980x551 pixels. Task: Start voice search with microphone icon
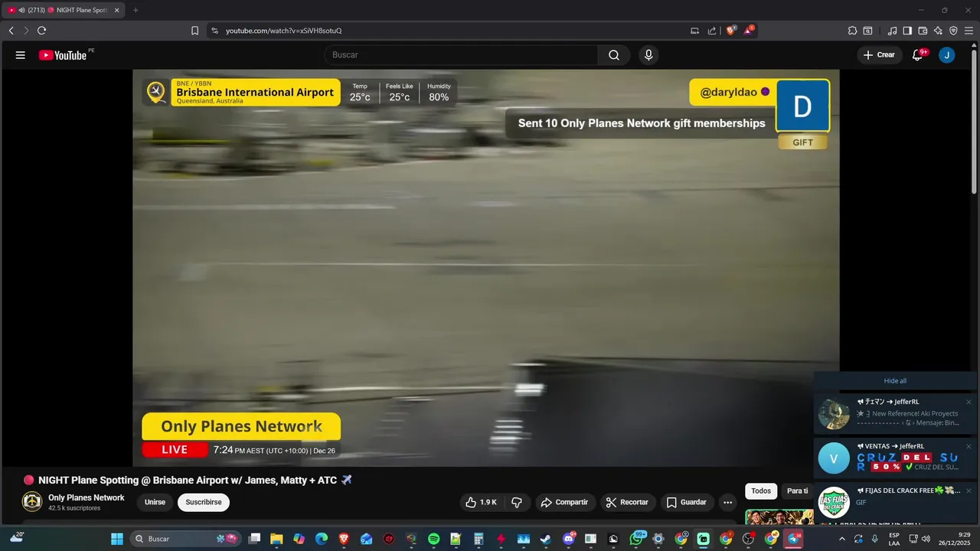[x=648, y=55]
